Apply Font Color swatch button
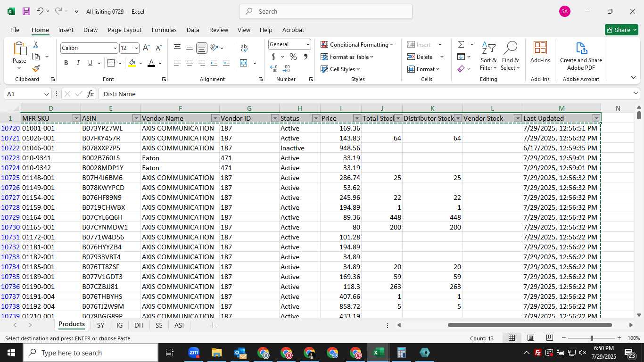This screenshot has height=362, width=644. pyautogui.click(x=151, y=63)
